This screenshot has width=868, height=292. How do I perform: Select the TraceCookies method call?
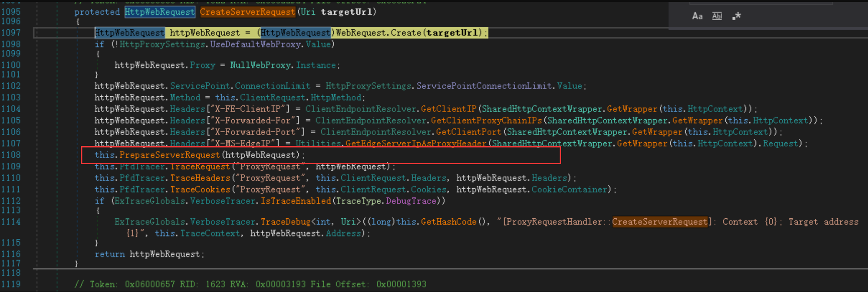200,190
